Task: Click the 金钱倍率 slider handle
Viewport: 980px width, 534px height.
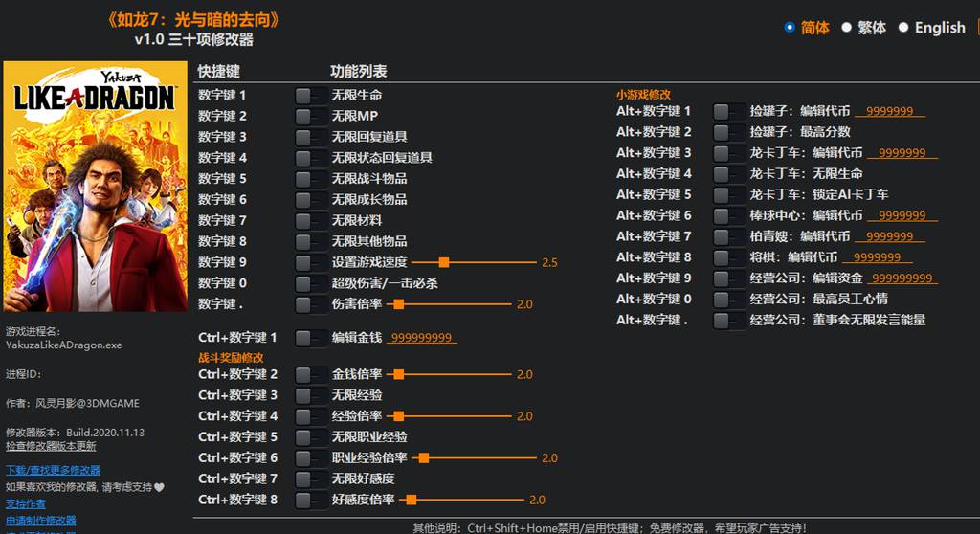Action: point(399,374)
